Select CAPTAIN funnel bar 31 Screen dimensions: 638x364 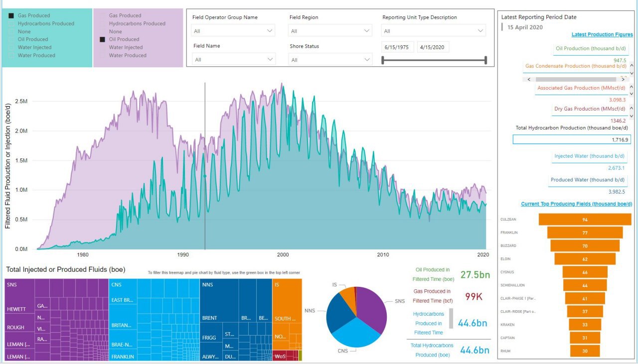click(x=585, y=338)
